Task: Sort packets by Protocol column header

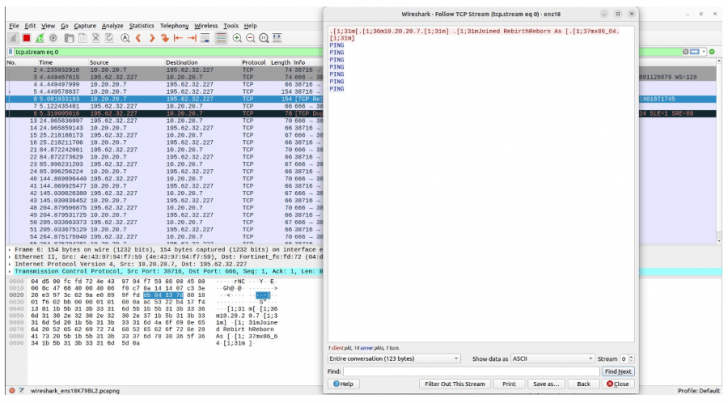Action: coord(254,62)
